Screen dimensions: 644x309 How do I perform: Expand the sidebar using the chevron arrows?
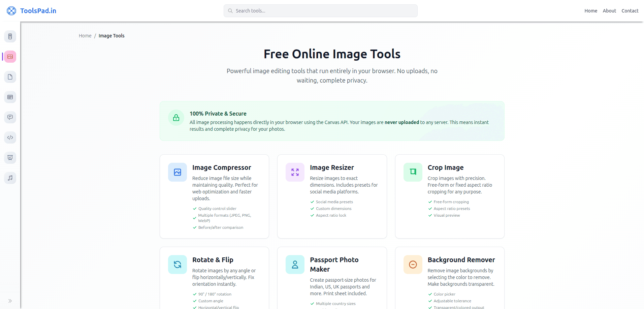(10, 300)
